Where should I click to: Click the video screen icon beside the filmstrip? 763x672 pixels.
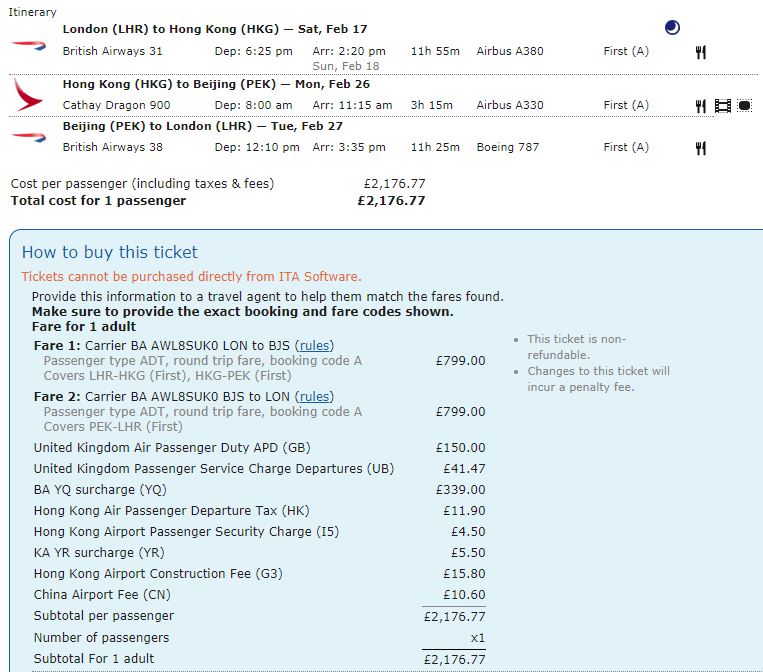coord(744,106)
